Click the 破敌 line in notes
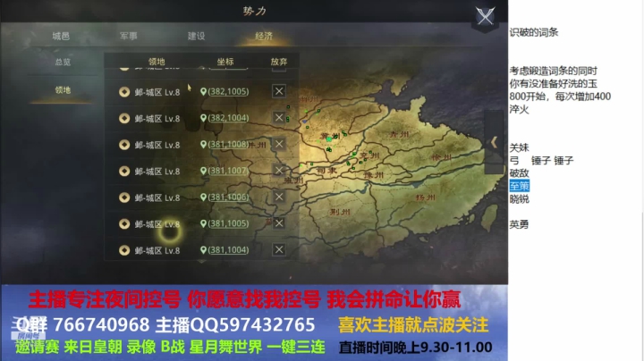 519,173
